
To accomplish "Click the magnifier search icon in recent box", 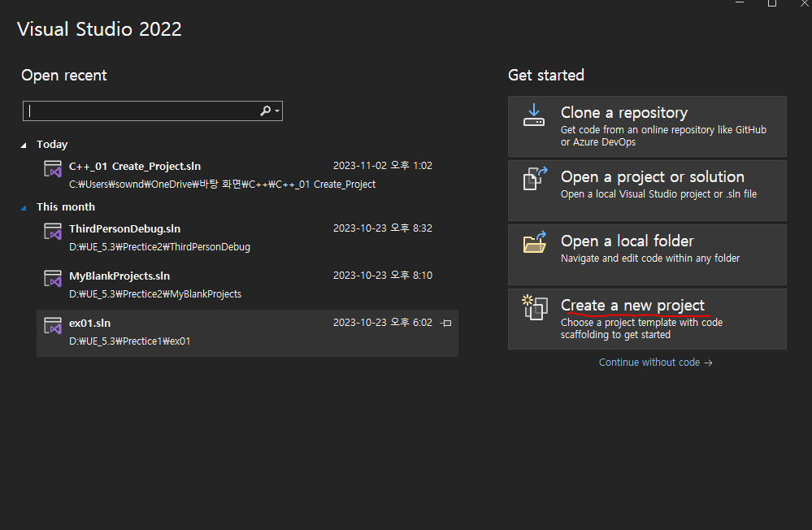I will coord(265,111).
